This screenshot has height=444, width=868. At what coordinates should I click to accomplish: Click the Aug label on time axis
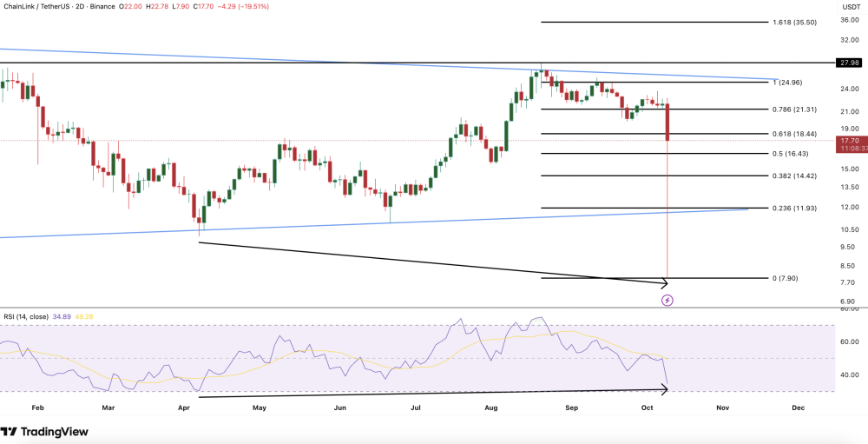point(490,408)
